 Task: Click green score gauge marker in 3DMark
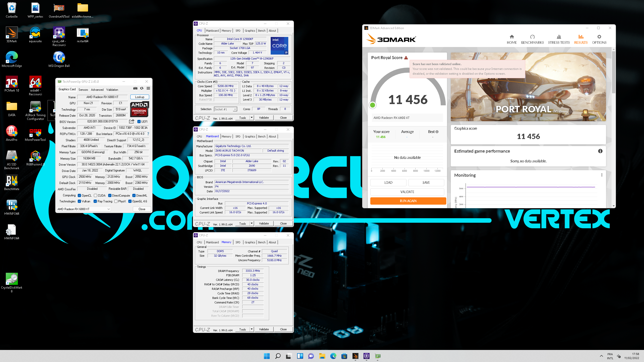coord(373,105)
